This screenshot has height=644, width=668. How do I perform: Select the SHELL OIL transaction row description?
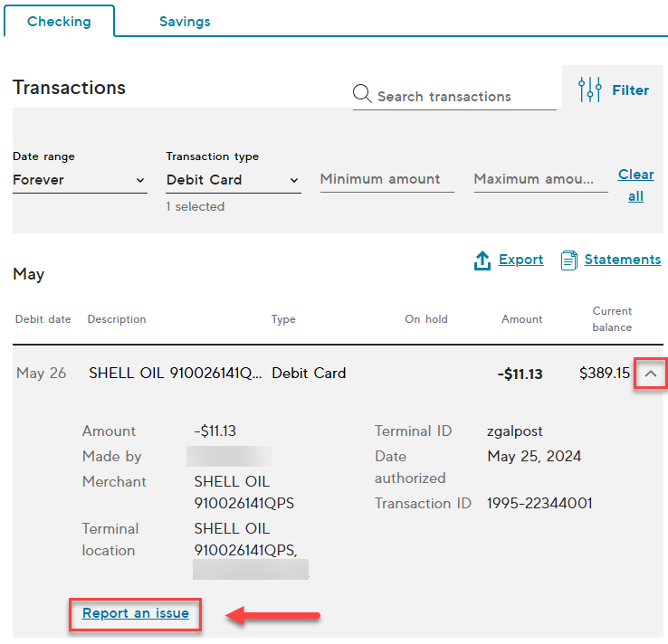tap(175, 373)
